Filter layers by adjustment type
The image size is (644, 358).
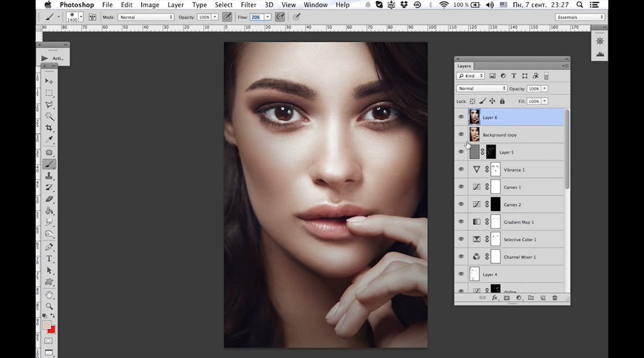[503, 76]
